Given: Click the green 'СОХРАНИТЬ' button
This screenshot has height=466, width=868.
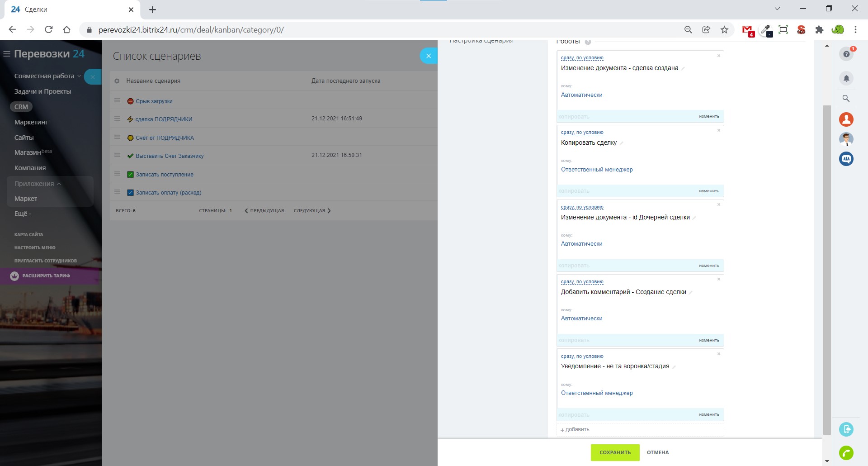Looking at the screenshot, I should pyautogui.click(x=615, y=452).
